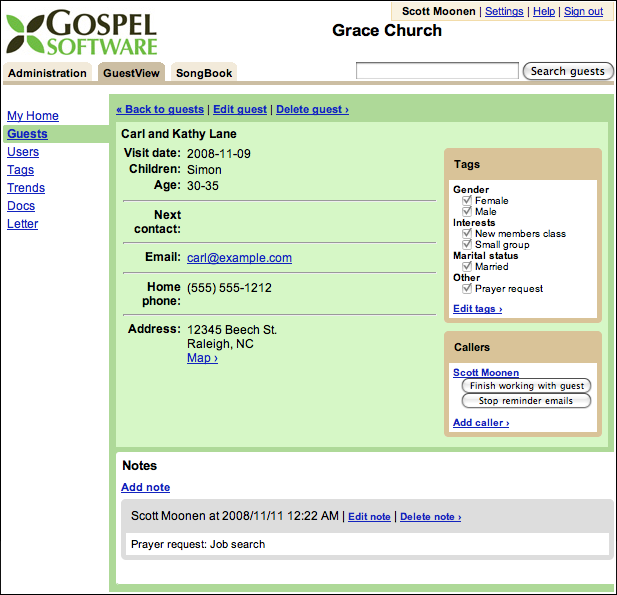This screenshot has width=617, height=595.
Task: Select the 'Carl and Kathy Lane' guest name
Action: pos(179,134)
